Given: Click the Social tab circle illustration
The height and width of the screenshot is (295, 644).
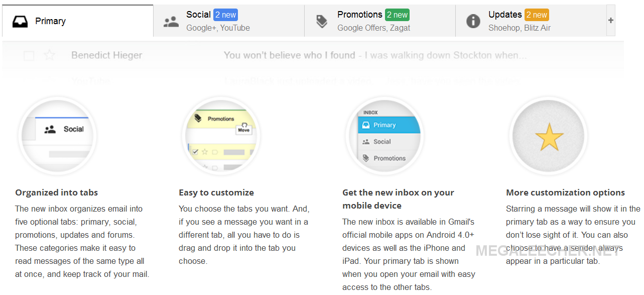Looking at the screenshot, I should (x=58, y=135).
